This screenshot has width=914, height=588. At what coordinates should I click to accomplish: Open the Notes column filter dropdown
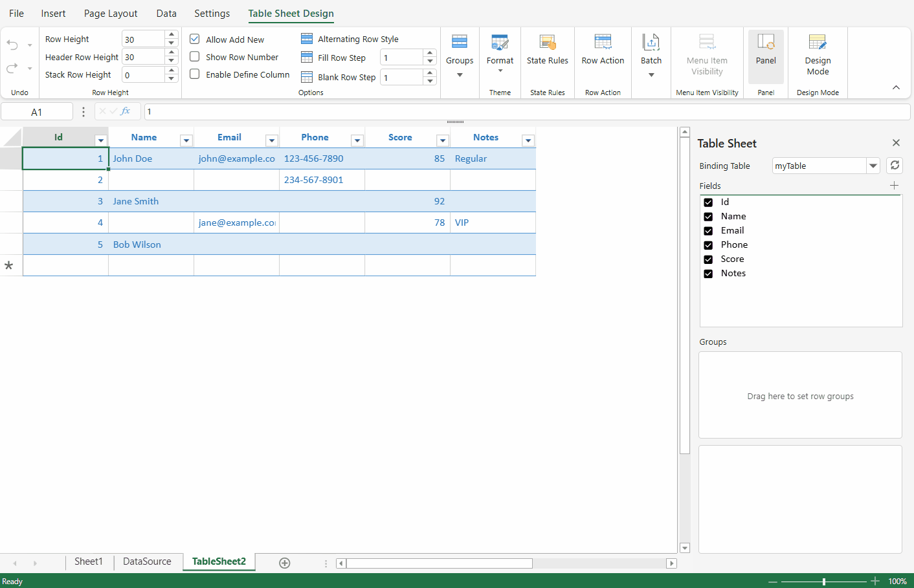(x=528, y=140)
